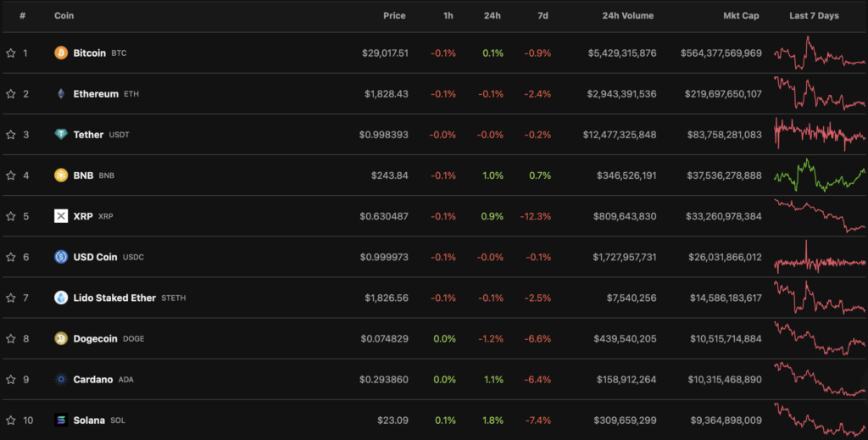The width and height of the screenshot is (868, 440).
Task: Click the BNB yellow logo icon
Action: [61, 175]
